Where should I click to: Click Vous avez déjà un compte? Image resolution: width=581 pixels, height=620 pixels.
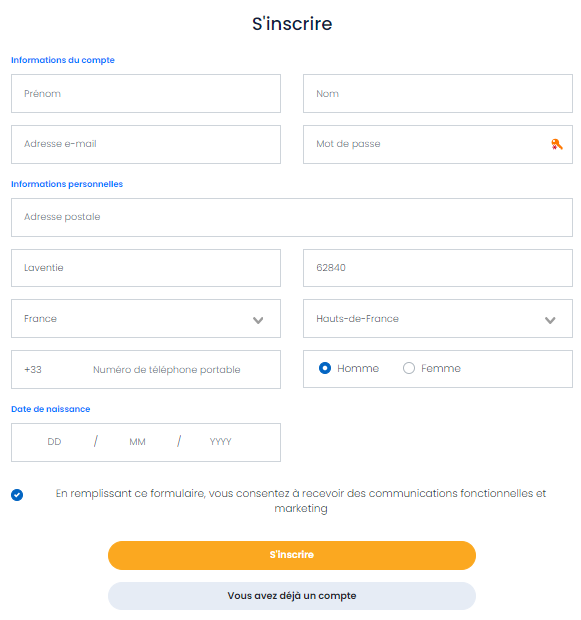292,595
